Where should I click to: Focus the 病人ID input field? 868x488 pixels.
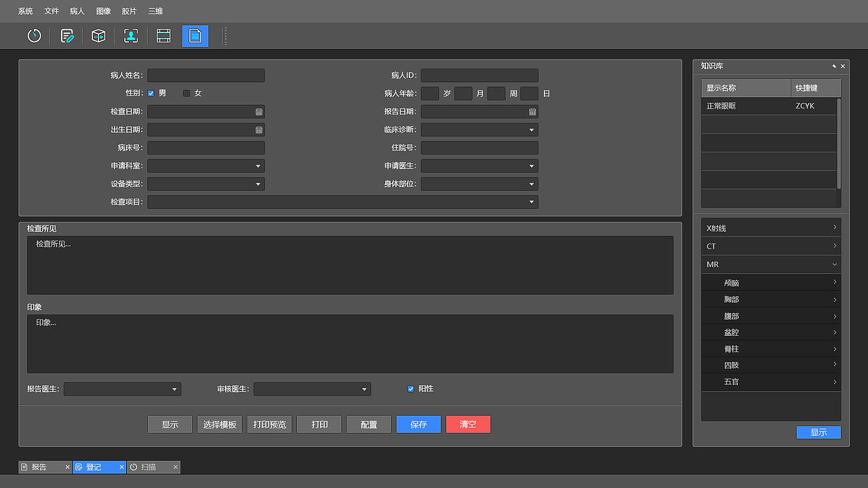tap(479, 75)
